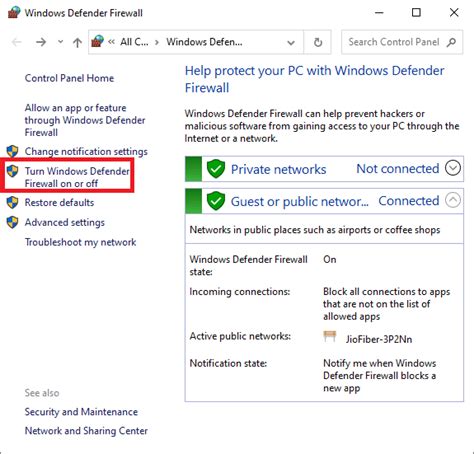Click the search magnifier icon

point(451,42)
